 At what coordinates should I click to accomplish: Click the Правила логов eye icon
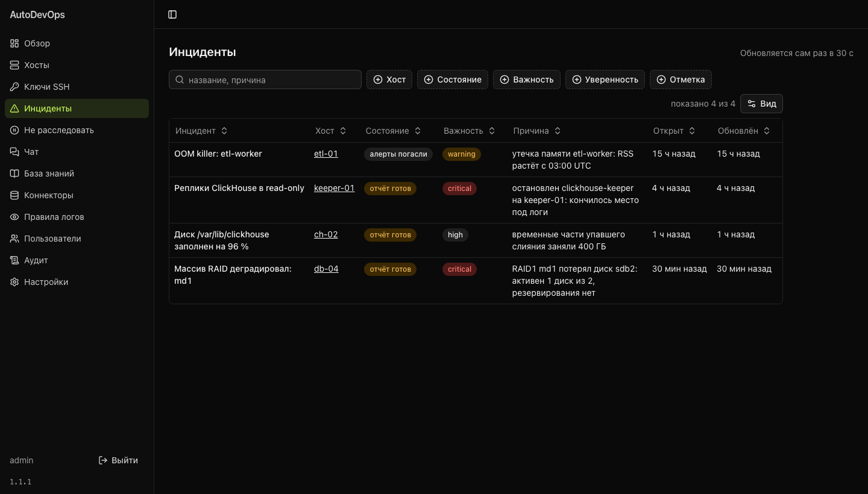click(x=14, y=217)
